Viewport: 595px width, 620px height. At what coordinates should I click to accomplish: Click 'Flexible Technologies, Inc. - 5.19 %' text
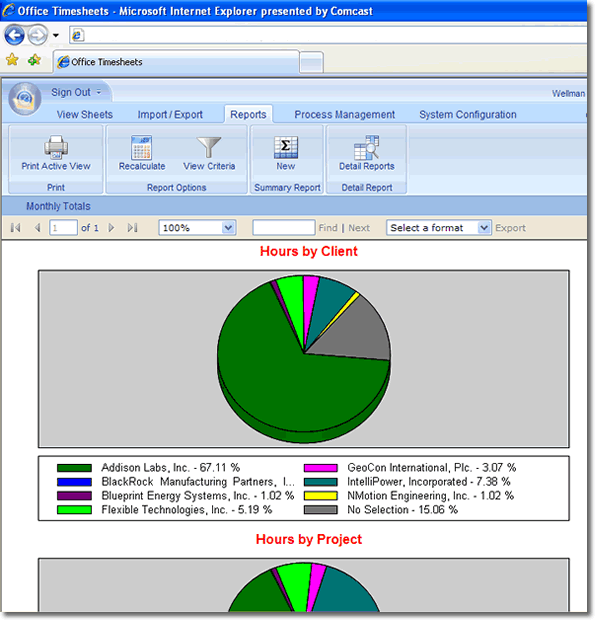[x=187, y=510]
